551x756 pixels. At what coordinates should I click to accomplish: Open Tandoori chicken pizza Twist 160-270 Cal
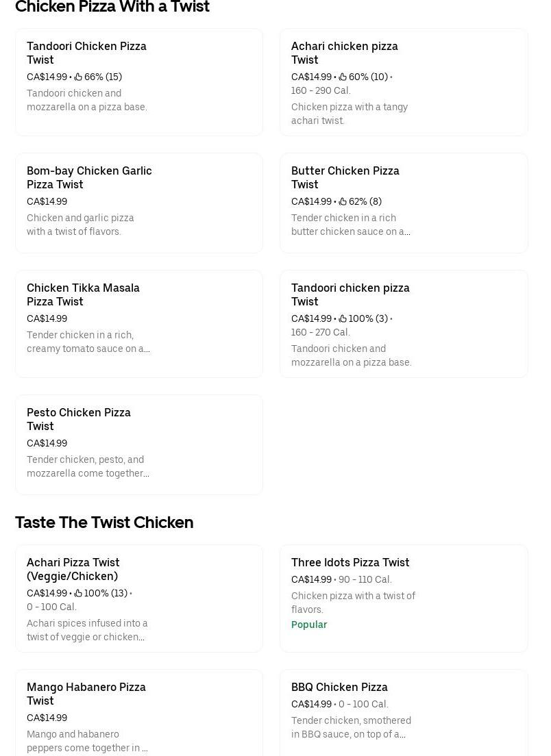(x=350, y=294)
